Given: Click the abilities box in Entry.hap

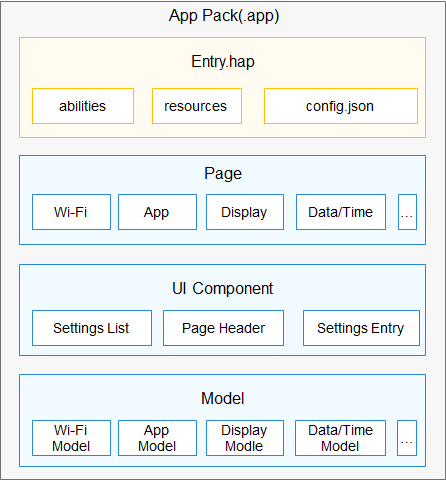Looking at the screenshot, I should [x=83, y=106].
